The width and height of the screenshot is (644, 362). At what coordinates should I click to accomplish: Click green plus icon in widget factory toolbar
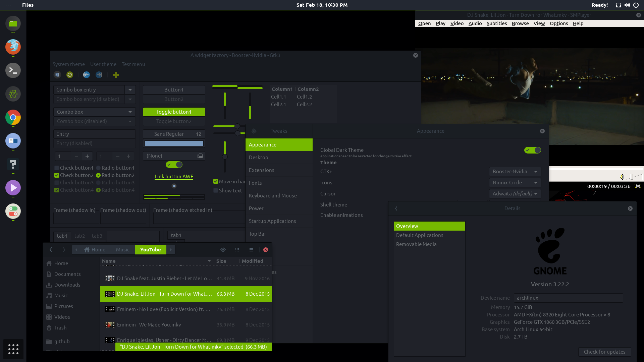116,75
